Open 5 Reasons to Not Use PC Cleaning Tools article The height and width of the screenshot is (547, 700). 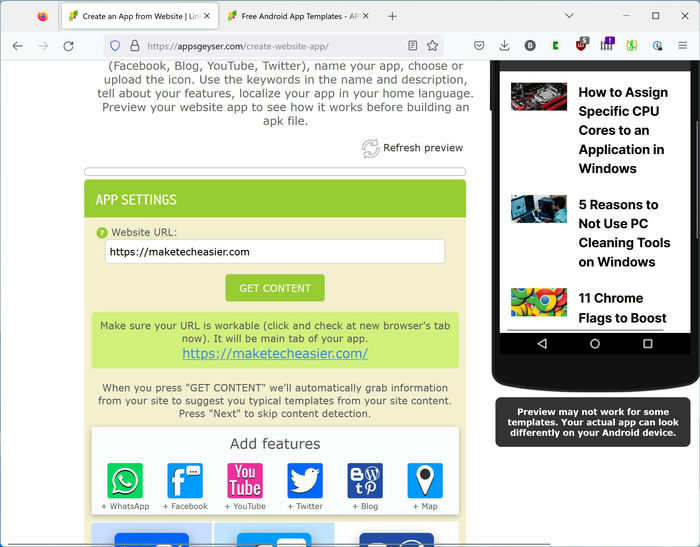(x=624, y=233)
